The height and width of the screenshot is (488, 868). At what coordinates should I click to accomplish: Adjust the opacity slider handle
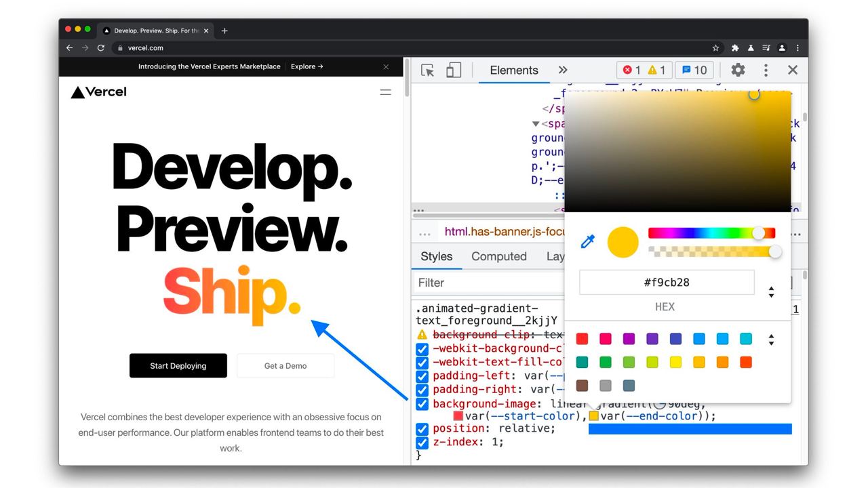[775, 252]
